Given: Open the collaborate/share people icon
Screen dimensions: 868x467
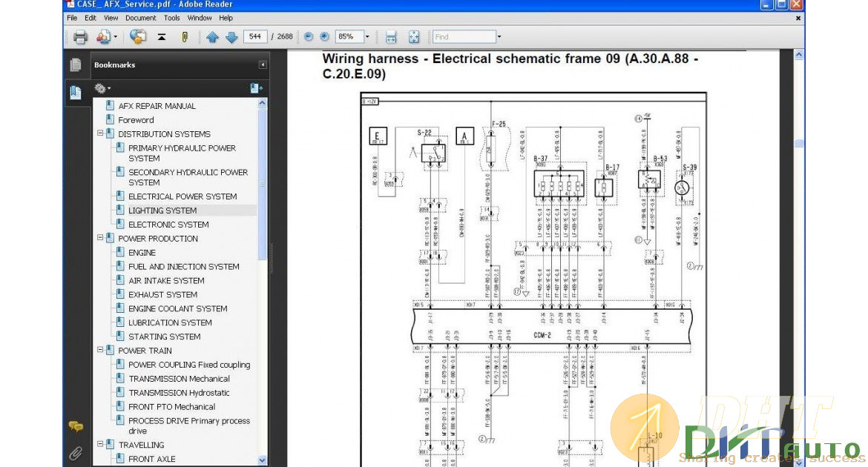Looking at the screenshot, I should (103, 37).
